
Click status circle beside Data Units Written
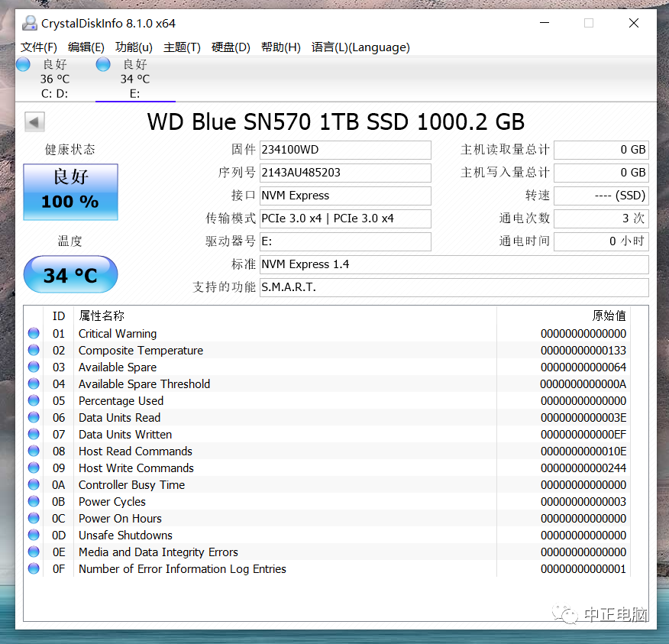(34, 434)
